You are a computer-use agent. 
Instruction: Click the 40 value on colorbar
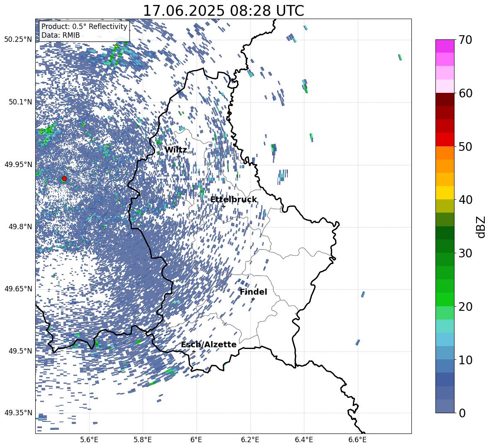tap(465, 200)
